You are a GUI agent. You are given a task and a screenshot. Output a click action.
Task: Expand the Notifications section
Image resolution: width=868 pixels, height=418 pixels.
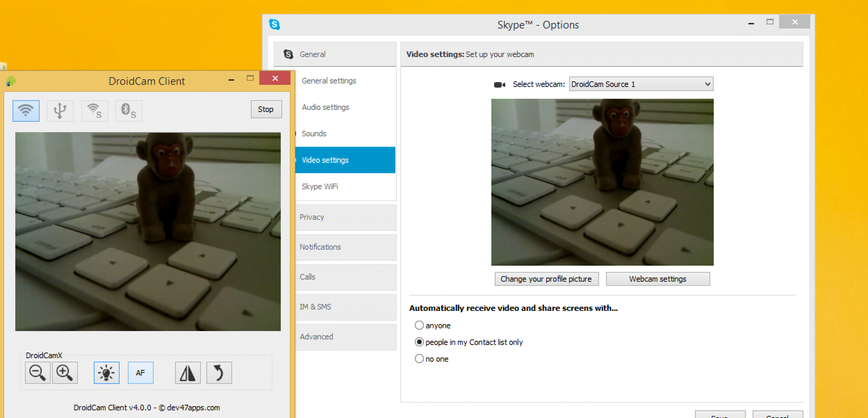click(x=346, y=247)
